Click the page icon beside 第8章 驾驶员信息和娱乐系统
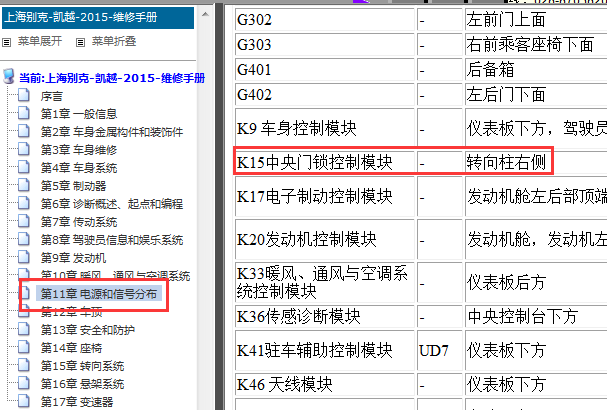This screenshot has width=607, height=410. coord(24,239)
